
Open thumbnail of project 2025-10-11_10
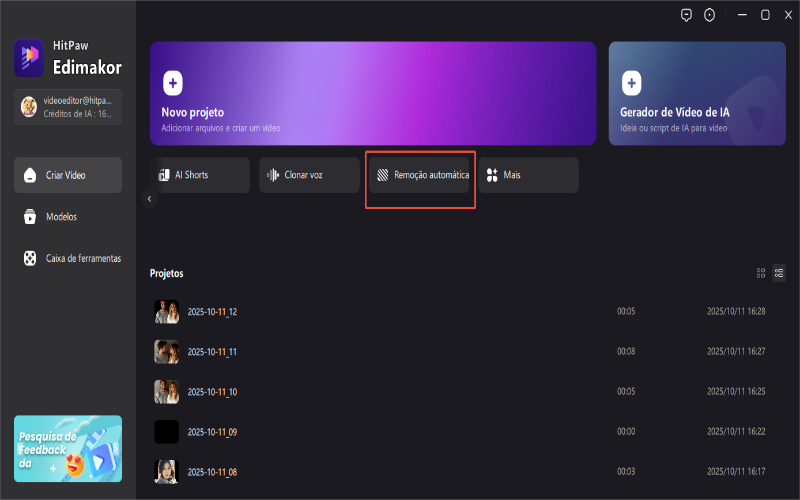pos(166,392)
